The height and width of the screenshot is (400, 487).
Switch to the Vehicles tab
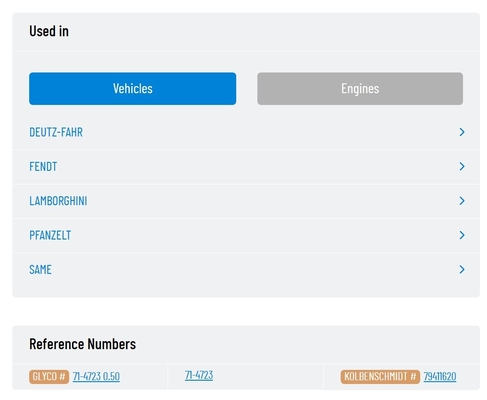tap(132, 89)
